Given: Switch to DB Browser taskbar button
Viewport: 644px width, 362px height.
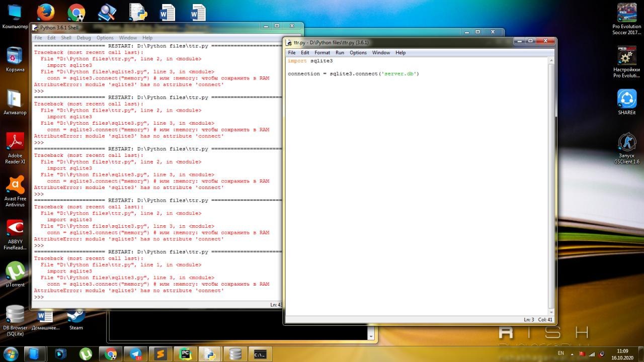Looking at the screenshot, I should tap(235, 354).
